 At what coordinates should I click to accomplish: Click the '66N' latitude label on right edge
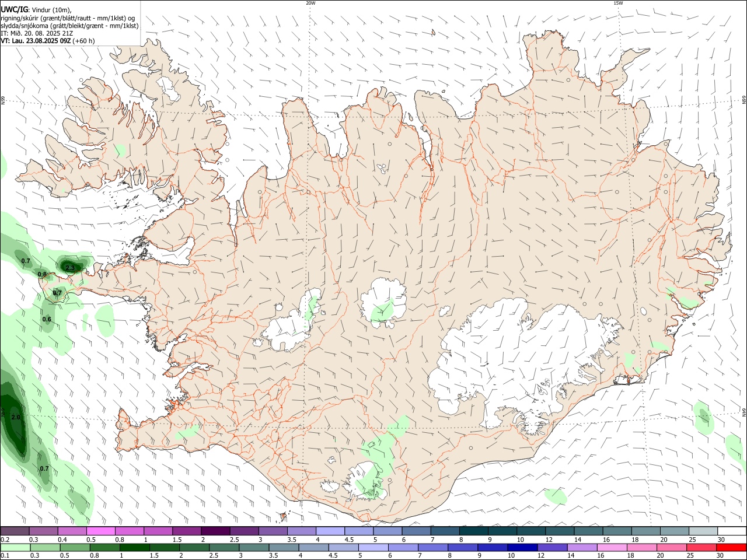click(x=744, y=101)
